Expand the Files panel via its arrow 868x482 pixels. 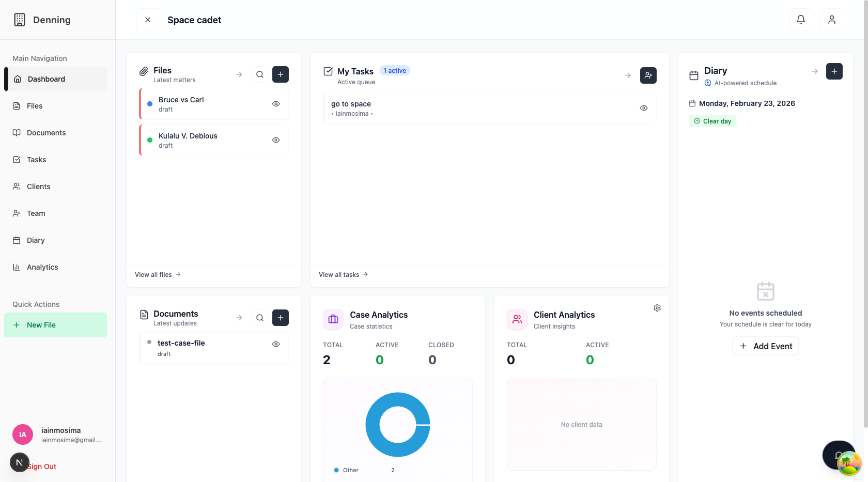(x=239, y=74)
